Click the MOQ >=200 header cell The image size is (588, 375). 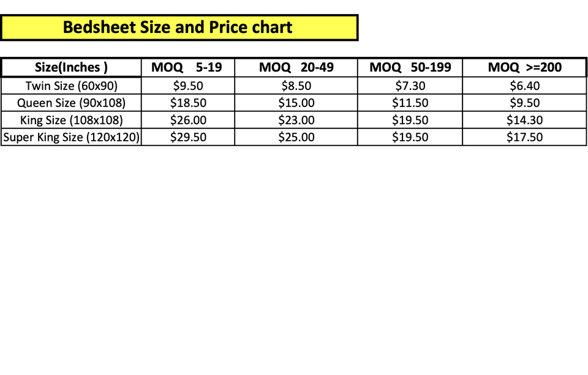pos(524,67)
